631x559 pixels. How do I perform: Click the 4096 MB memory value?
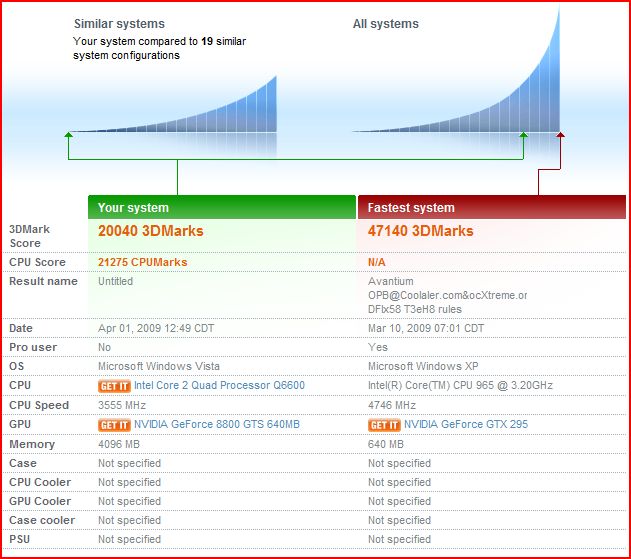(x=119, y=444)
